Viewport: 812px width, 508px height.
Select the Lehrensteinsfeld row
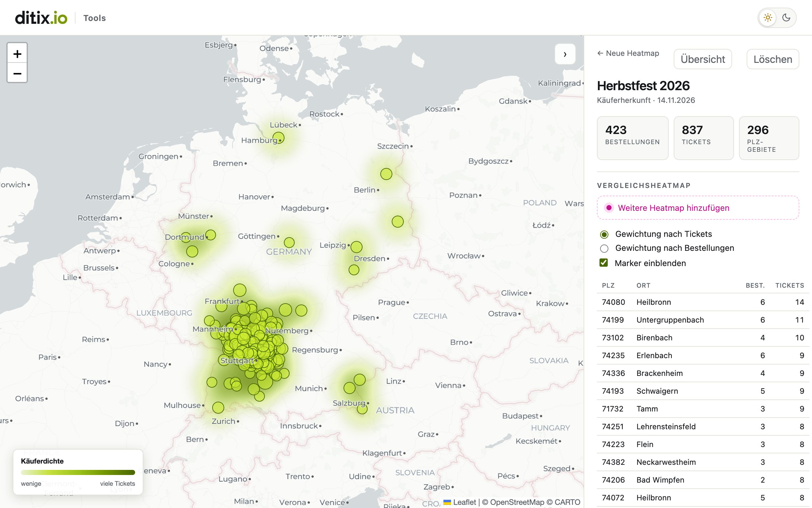coord(703,426)
